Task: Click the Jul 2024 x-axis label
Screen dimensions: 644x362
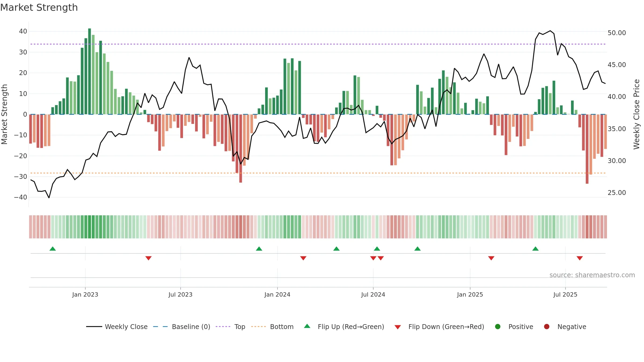Action: pyautogui.click(x=373, y=294)
